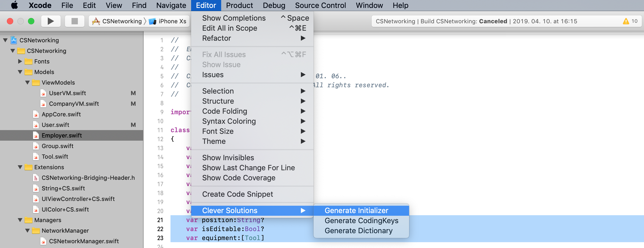Collapse the NetworkManager folder
The width and height of the screenshot is (644, 248).
[x=27, y=231]
